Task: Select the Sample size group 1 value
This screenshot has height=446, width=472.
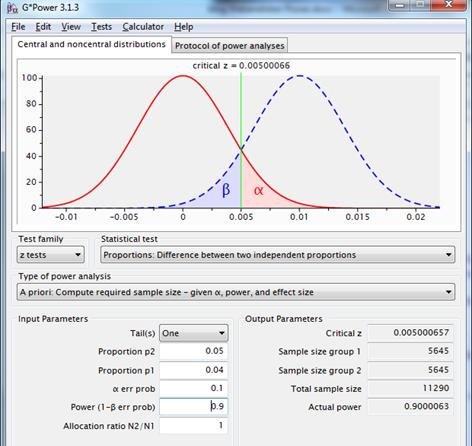Action: coord(410,351)
